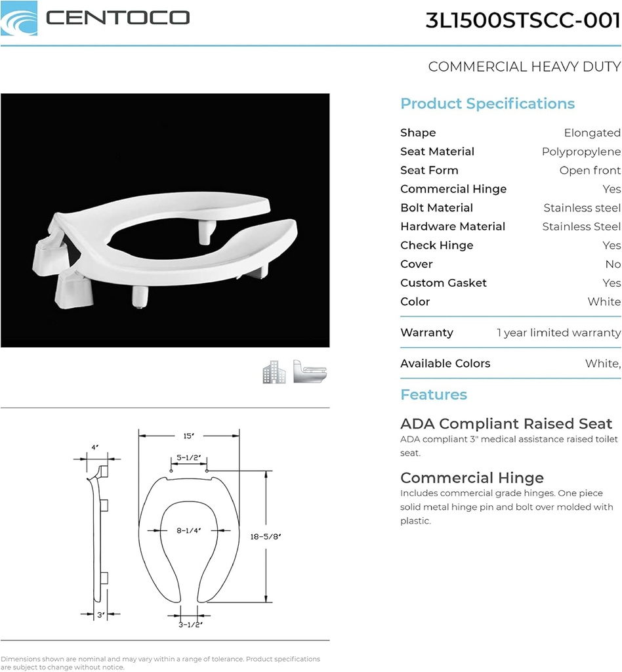Open the product photo of the toilet seat
The image size is (622, 672).
165,219
